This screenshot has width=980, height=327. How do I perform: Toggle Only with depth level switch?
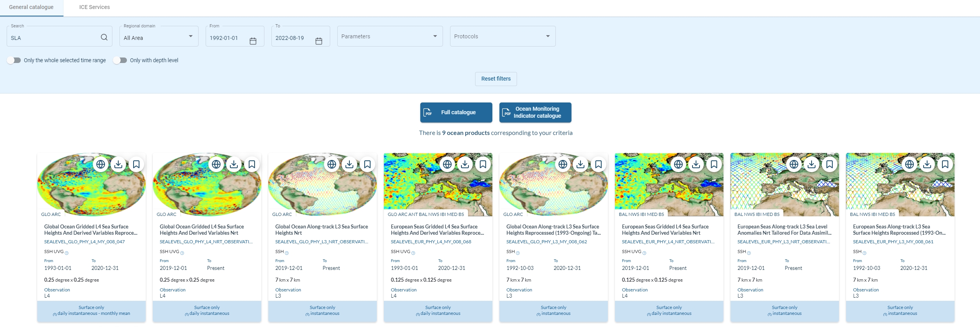tap(120, 60)
